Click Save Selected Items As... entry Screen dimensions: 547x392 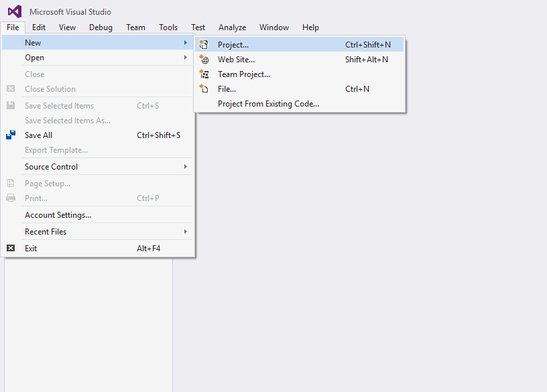[98, 121]
